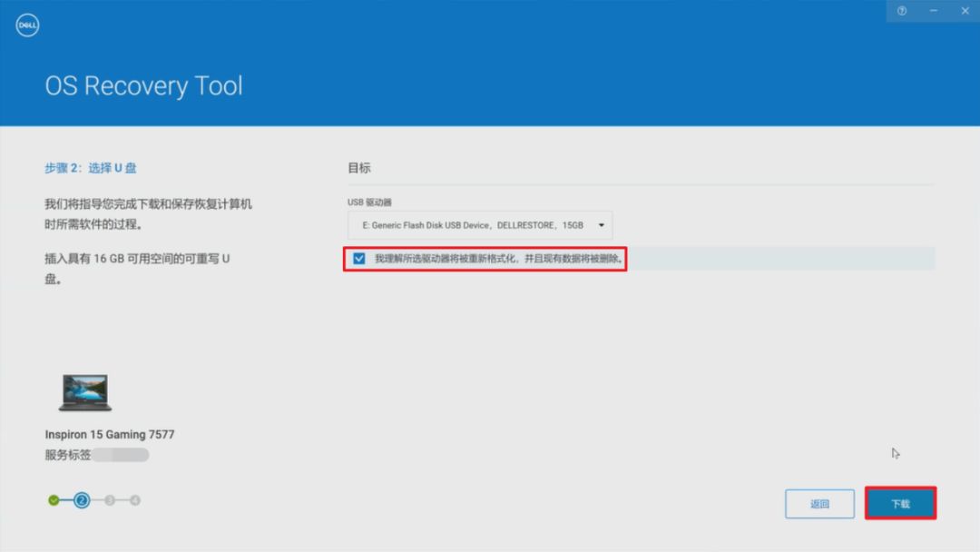
Task: Click the Inspiron 15 Gaming 7577 model name
Action: pyautogui.click(x=111, y=434)
